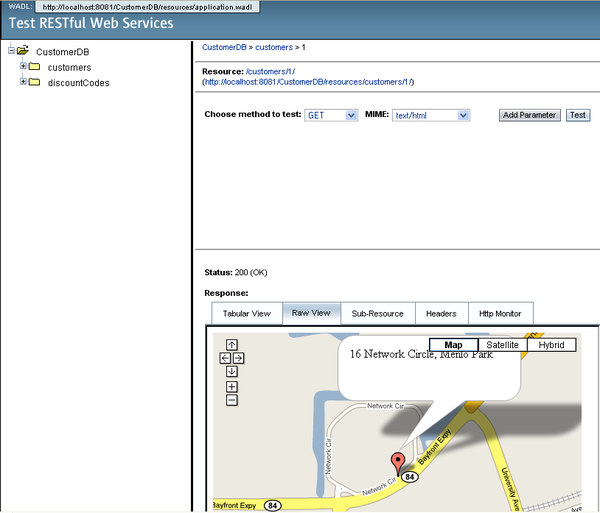Pan the map right with arrow icon
This screenshot has width=600, height=513.
pyautogui.click(x=238, y=358)
